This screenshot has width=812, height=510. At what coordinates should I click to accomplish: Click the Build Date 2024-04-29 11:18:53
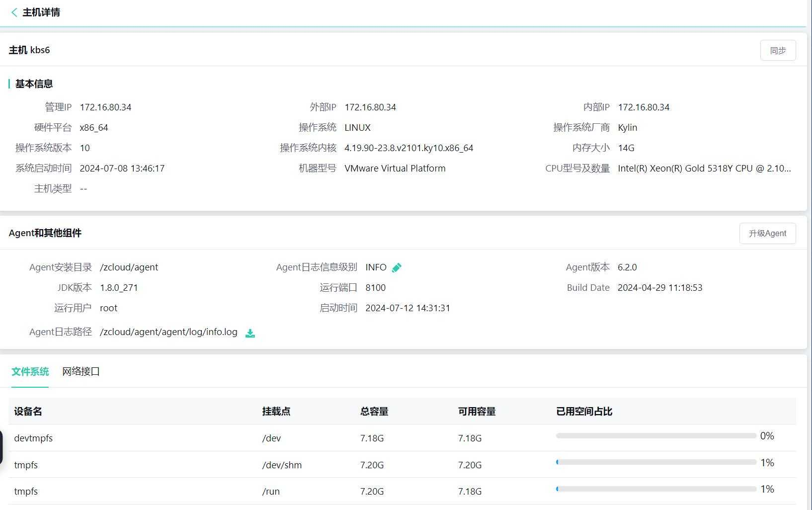point(660,288)
